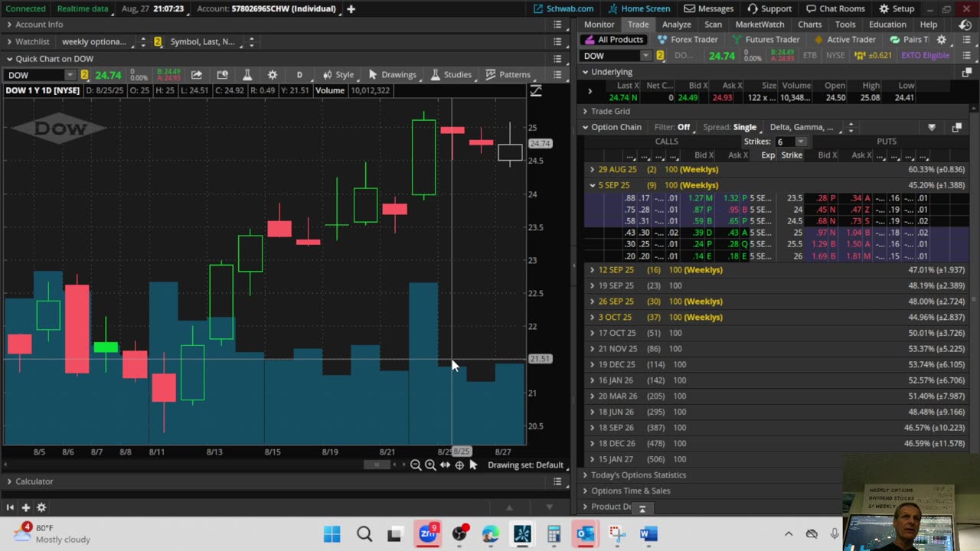
Task: Open Outlook from the taskbar
Action: 586,533
